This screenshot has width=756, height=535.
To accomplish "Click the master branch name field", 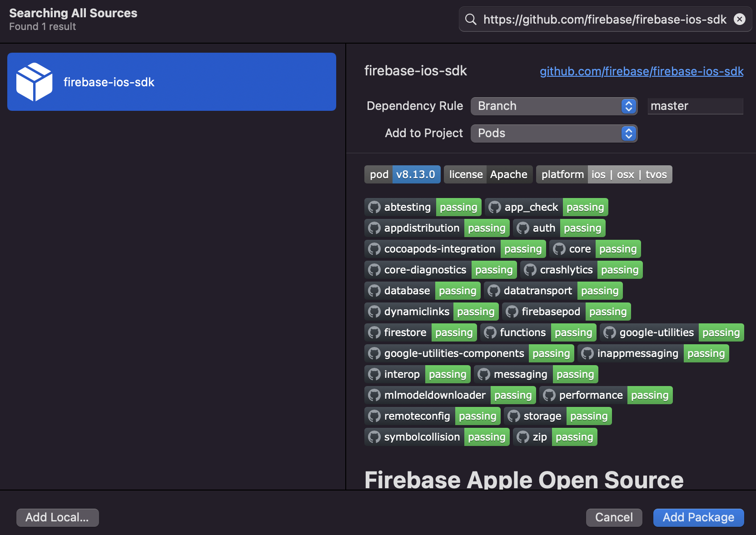I will coord(695,106).
